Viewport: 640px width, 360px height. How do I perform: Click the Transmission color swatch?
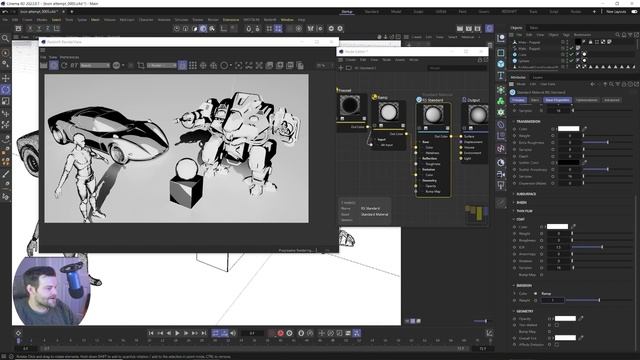(x=569, y=129)
